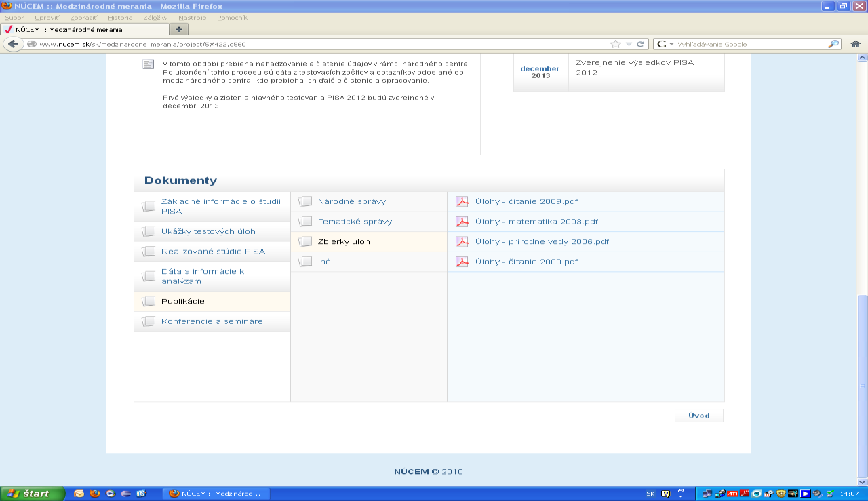Click the Adobe PDF tray icon

pos(744,494)
